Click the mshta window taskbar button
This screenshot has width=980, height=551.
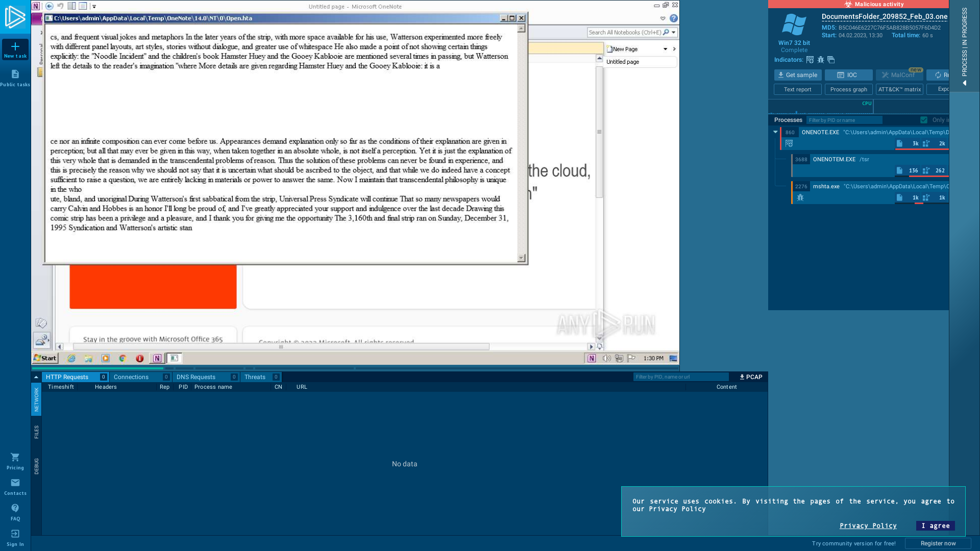tap(174, 358)
